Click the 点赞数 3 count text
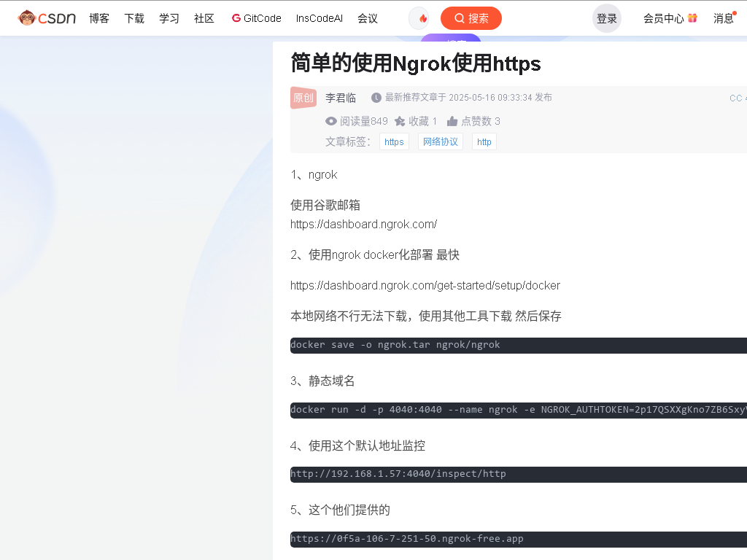The image size is (747, 560). [481, 122]
